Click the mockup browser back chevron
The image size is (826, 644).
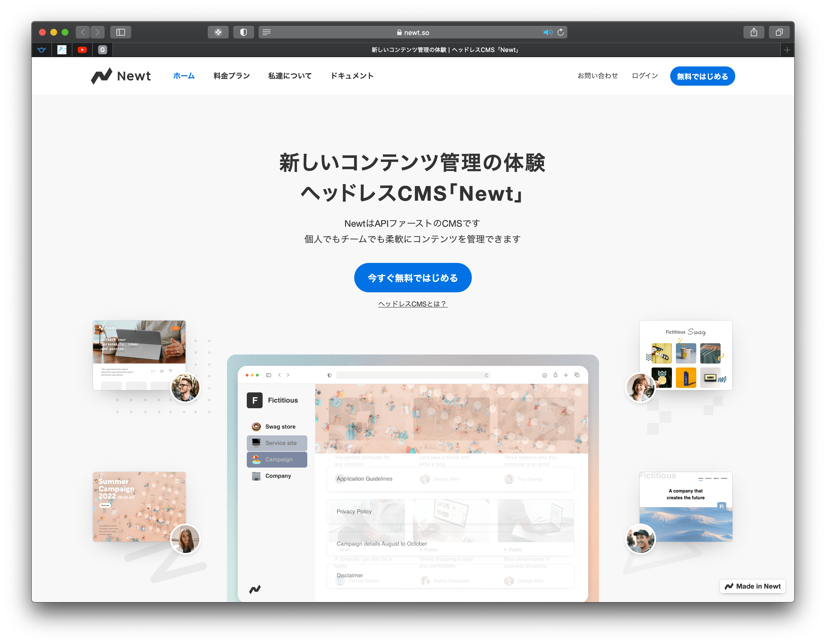point(280,375)
